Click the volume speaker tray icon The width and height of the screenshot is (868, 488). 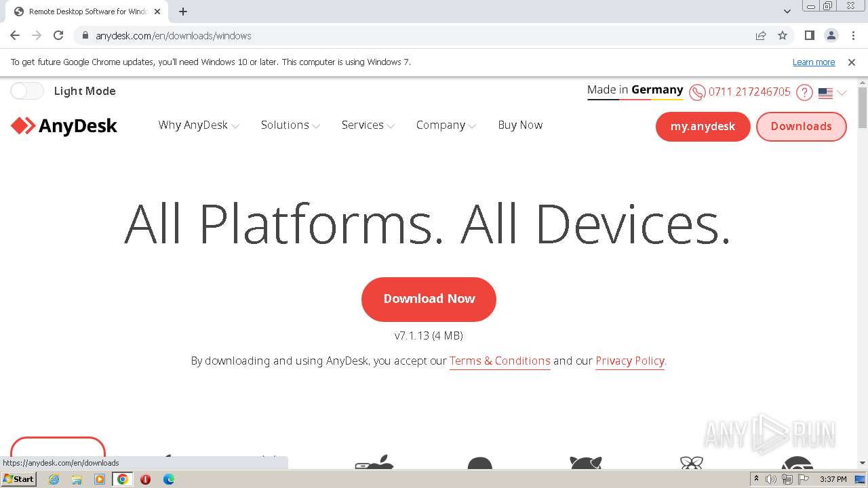(x=771, y=479)
